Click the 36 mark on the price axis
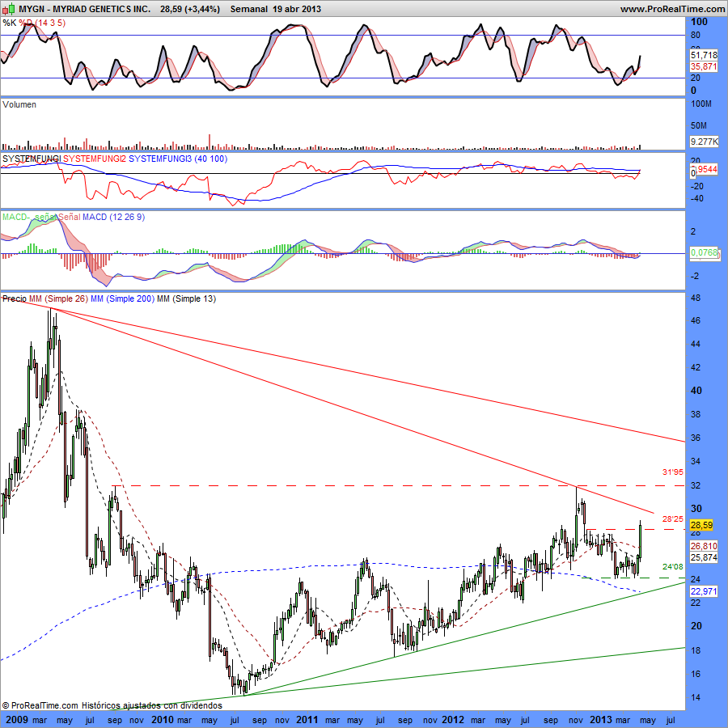Screen dimensions: 728x728 pyautogui.click(x=696, y=438)
